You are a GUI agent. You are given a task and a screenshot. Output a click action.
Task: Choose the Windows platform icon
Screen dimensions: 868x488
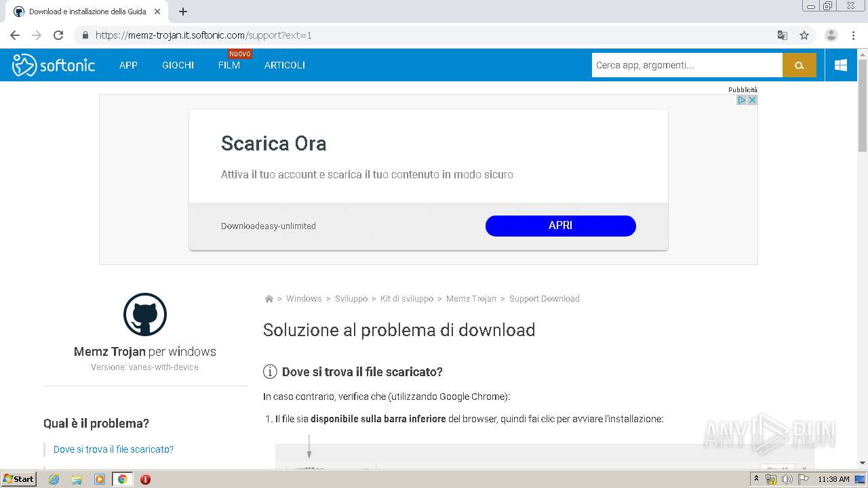pyautogui.click(x=841, y=65)
